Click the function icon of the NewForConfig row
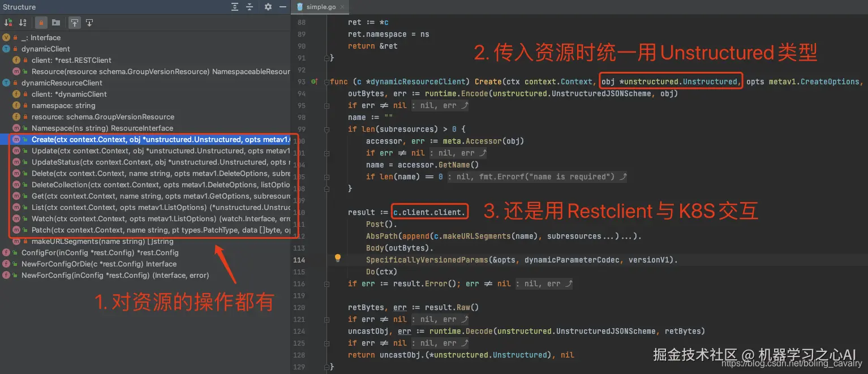Screen dimensions: 868x374 click(x=6, y=275)
